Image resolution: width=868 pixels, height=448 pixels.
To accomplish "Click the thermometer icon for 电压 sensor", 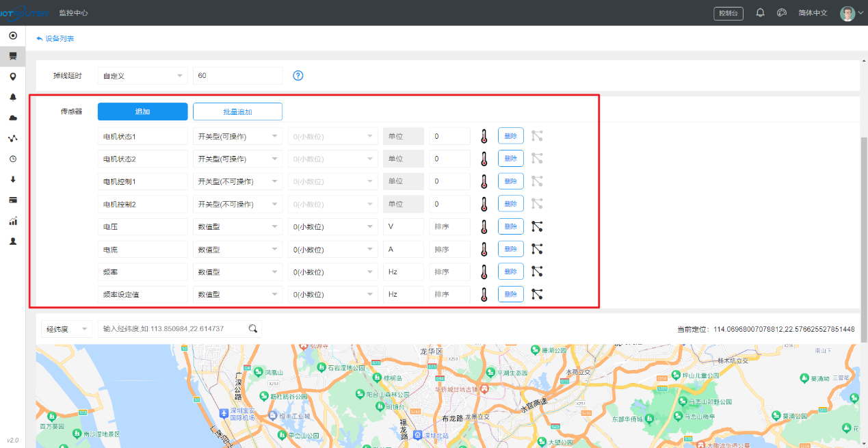I will [484, 226].
